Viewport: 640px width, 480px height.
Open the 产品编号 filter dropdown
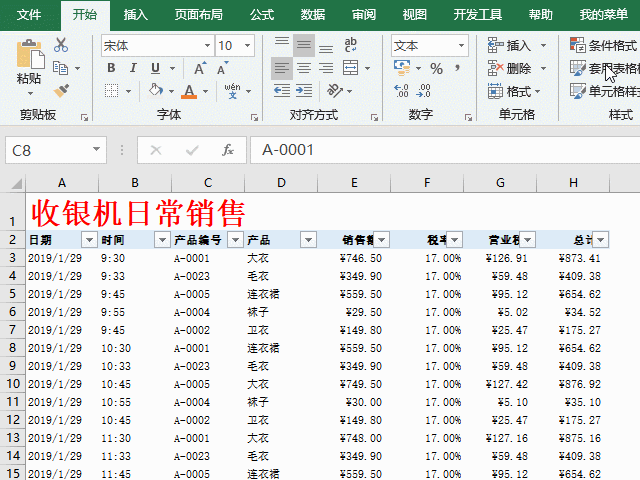coord(235,240)
